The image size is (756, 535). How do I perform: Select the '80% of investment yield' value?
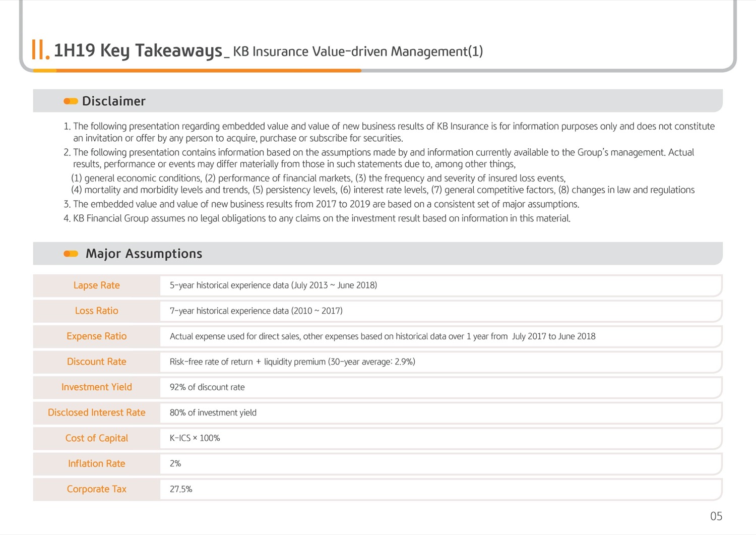click(213, 412)
